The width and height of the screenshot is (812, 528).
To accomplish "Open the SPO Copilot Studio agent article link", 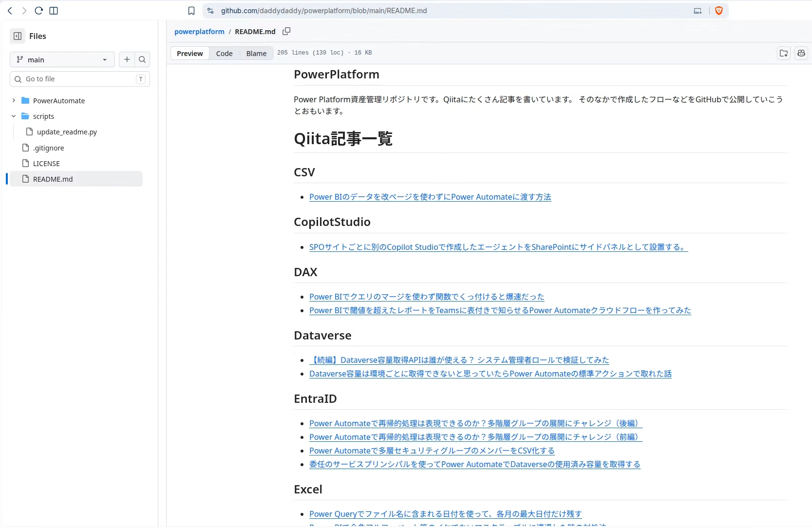I will 499,247.
